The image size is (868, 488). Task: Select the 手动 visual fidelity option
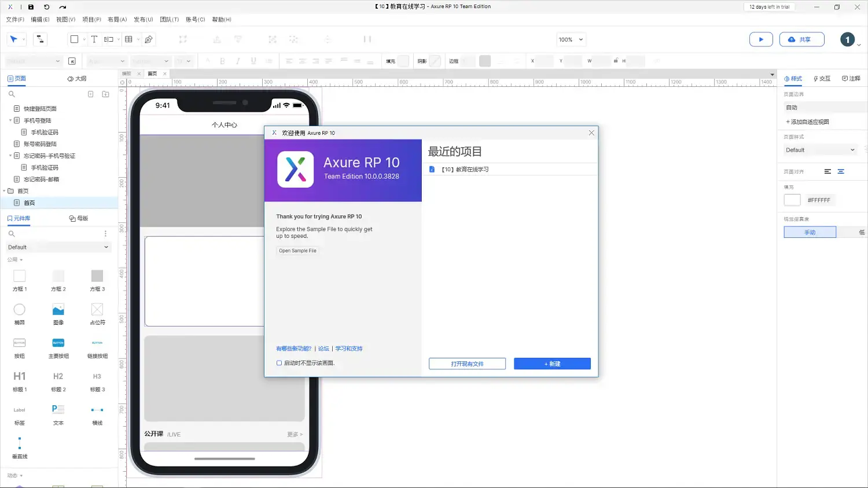click(810, 232)
